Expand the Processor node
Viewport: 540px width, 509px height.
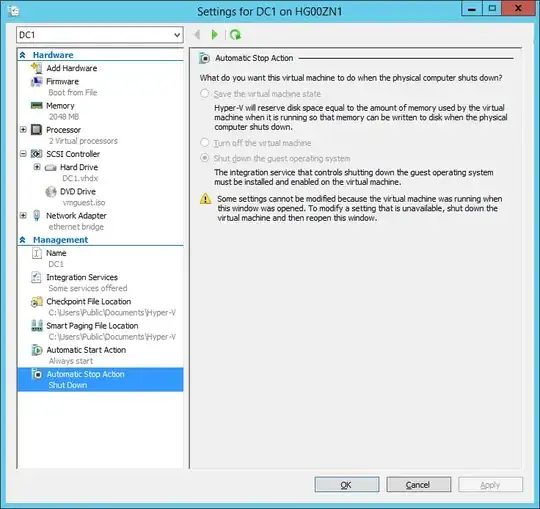(x=23, y=130)
